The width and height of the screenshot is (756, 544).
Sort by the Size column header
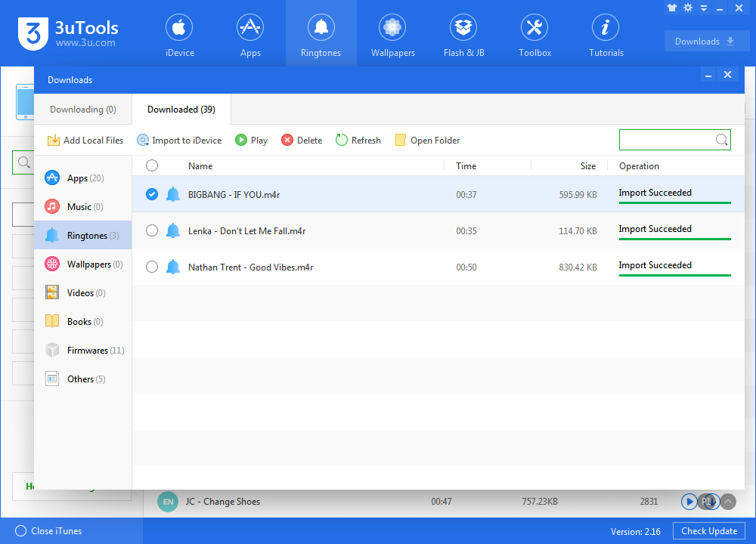587,166
